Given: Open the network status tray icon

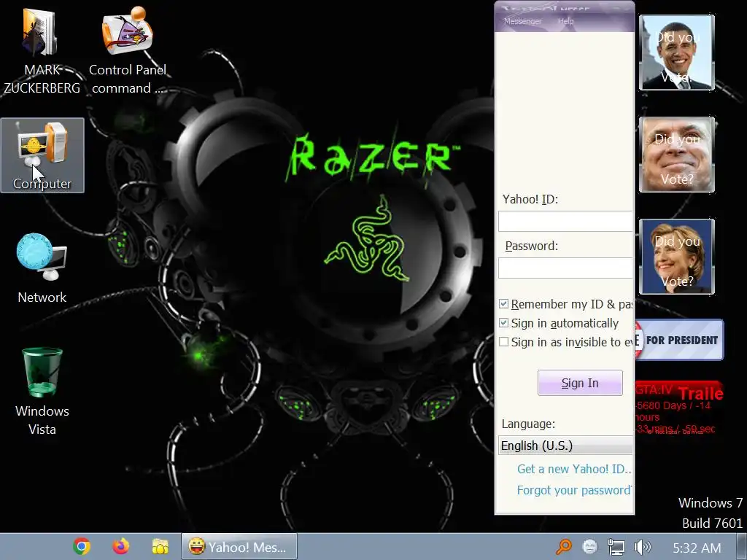Looking at the screenshot, I should click(x=616, y=547).
